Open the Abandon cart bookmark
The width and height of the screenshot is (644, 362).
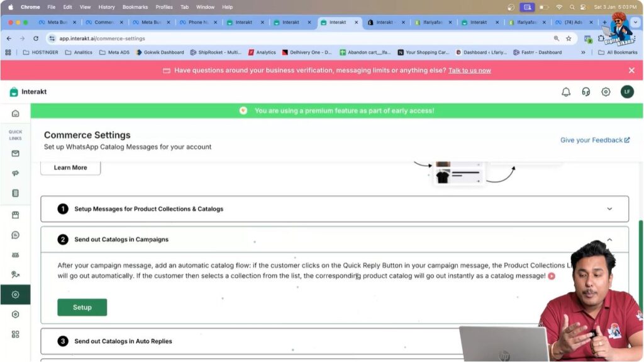point(365,52)
